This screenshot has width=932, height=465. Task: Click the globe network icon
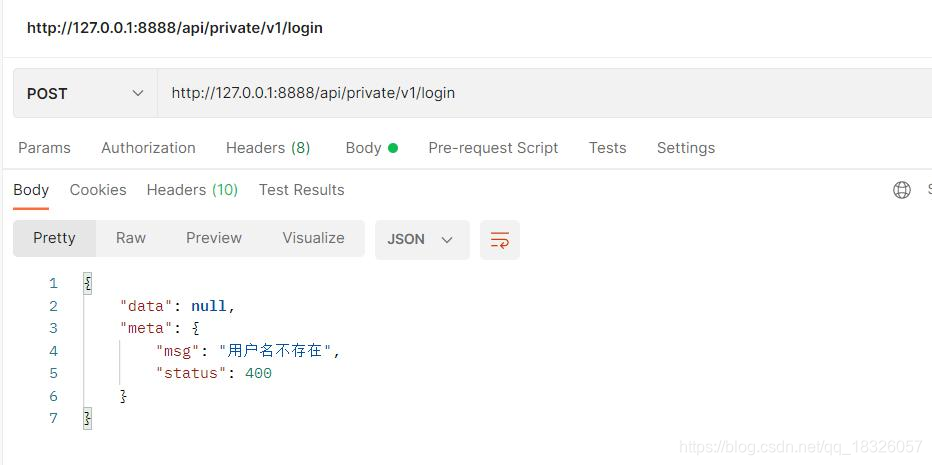[x=902, y=190]
